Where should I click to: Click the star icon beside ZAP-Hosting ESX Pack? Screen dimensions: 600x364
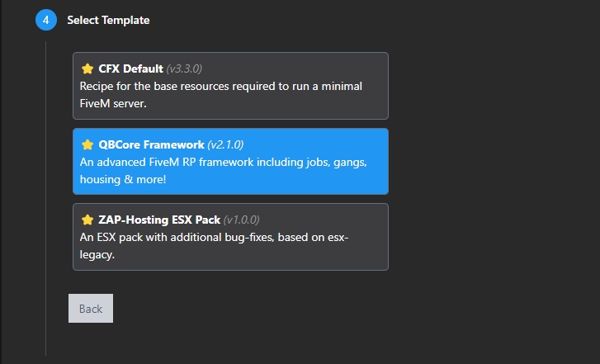[87, 220]
